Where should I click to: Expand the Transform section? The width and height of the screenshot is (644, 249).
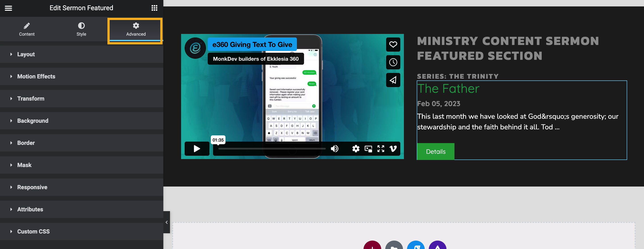click(81, 99)
